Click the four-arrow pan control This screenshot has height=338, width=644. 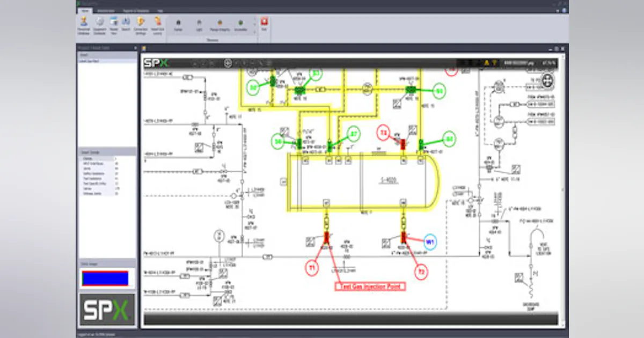[x=547, y=82]
